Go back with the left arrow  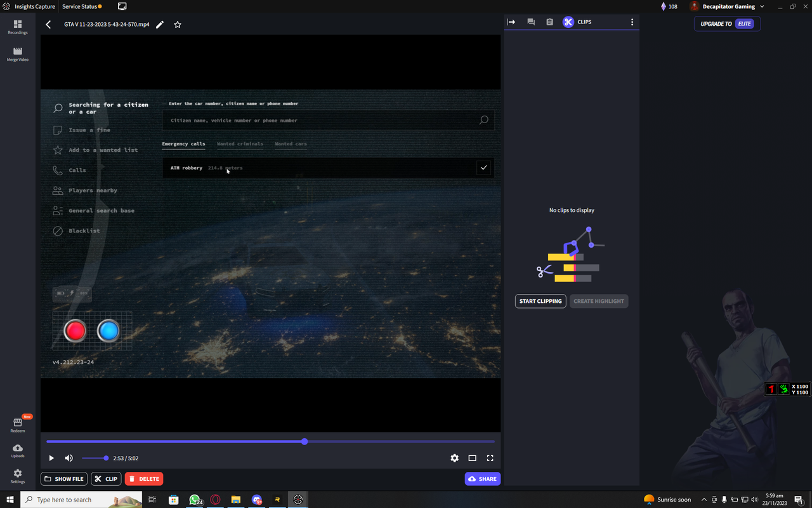(48, 24)
